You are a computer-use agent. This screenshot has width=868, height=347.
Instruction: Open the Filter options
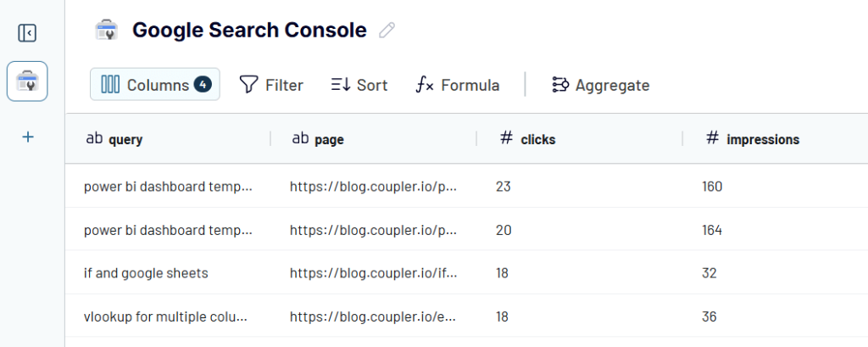coord(271,85)
